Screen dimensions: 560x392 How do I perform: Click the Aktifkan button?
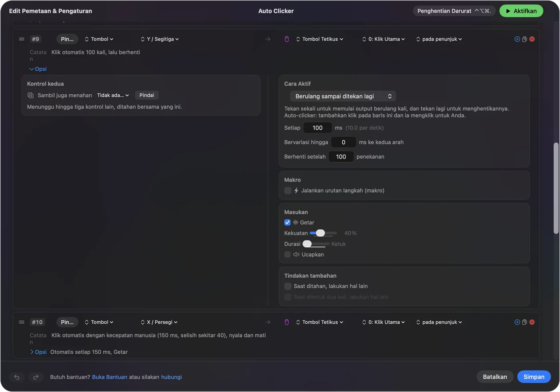pyautogui.click(x=521, y=11)
